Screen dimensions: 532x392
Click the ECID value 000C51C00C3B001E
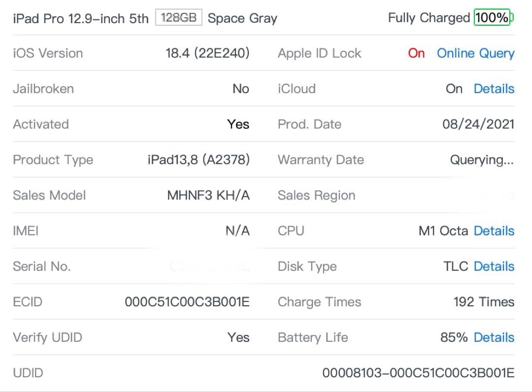click(187, 302)
